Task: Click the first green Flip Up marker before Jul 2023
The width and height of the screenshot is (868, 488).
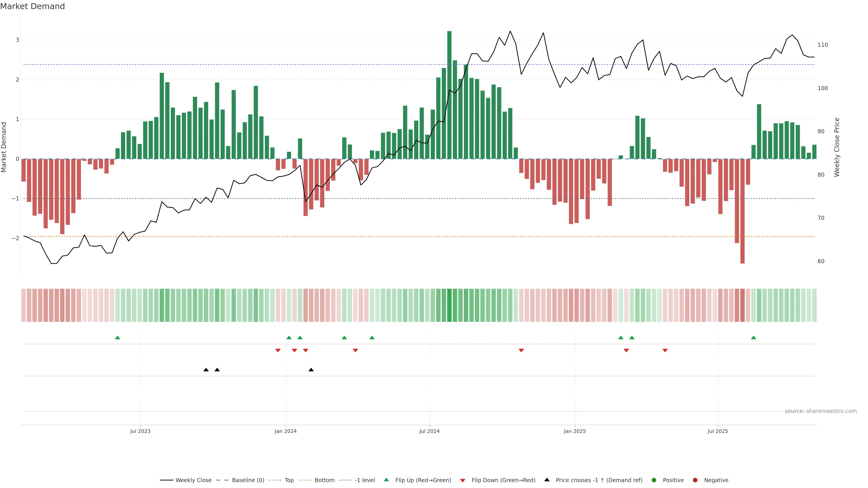Action: pos(118,338)
